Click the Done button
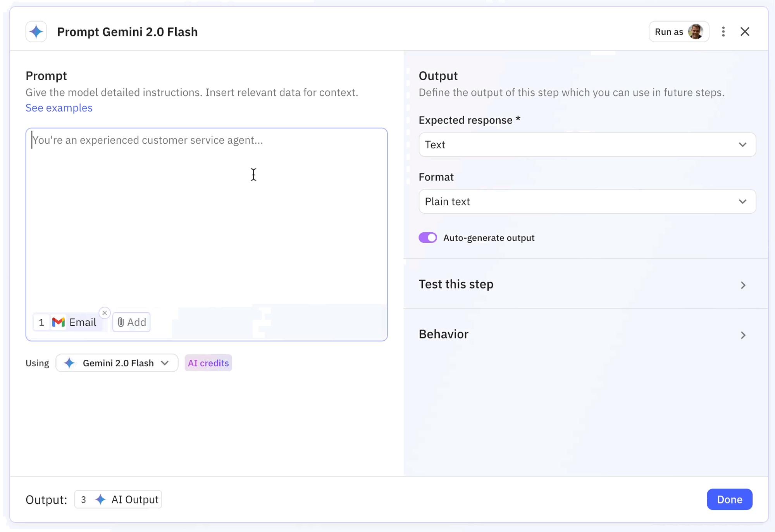775x532 pixels. (729, 499)
